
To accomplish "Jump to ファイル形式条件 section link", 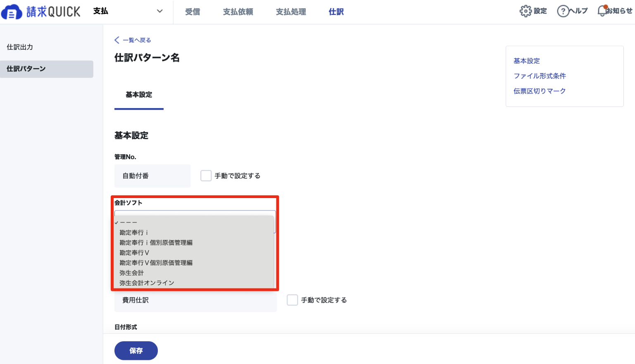I will [540, 76].
